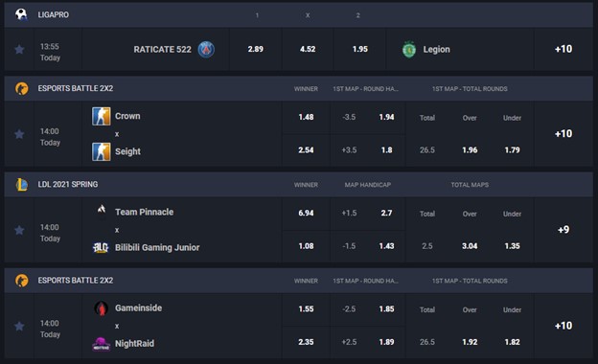Viewport: 598px width, 364px height.
Task: Select draw odds 4.52 for LIGAPRO match
Action: click(308, 49)
